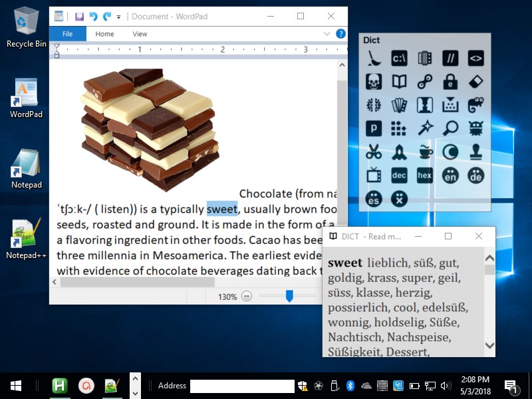
Task: Click the fanned-open accordion icon in third row
Action: (x=399, y=105)
